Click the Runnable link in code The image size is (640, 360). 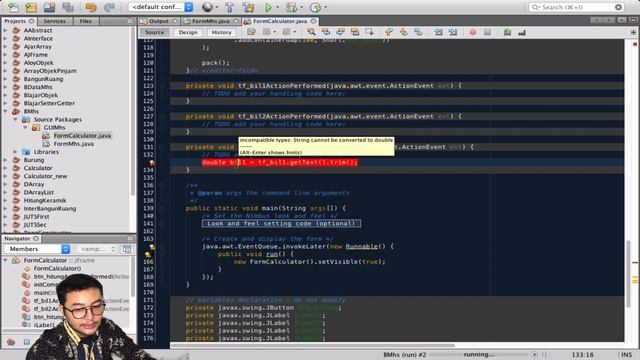[x=362, y=247]
